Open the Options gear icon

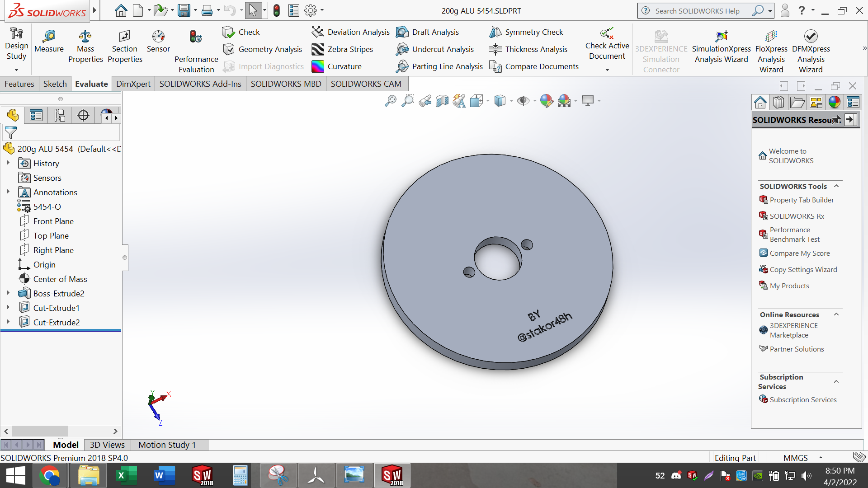point(311,10)
